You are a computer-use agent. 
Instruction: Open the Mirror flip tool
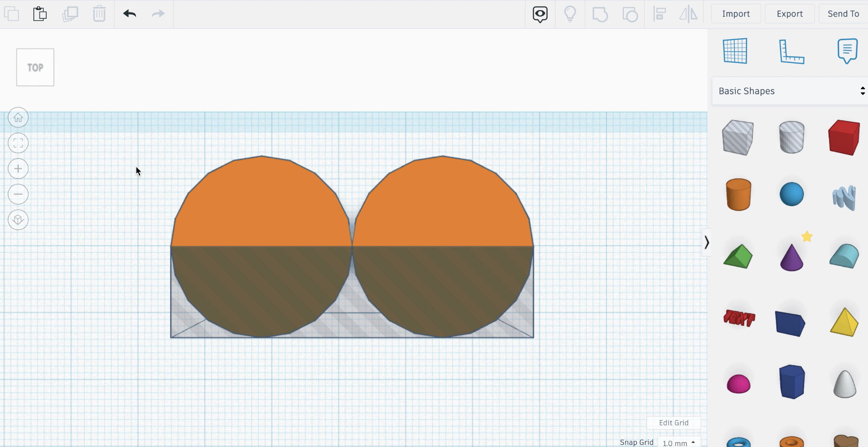tap(689, 14)
